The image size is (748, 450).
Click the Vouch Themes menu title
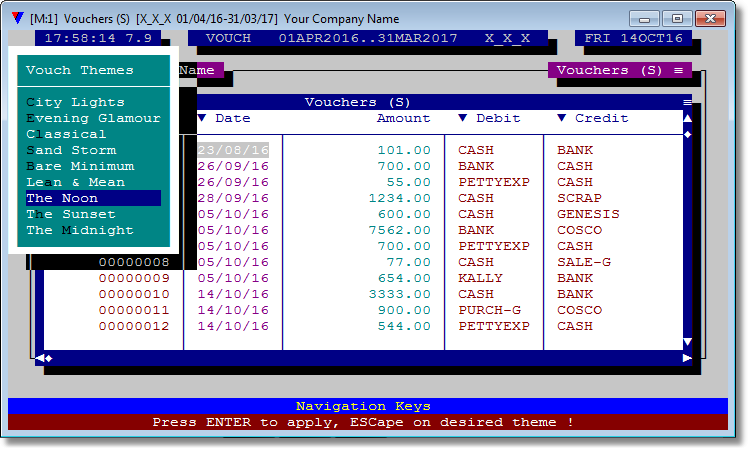[x=80, y=70]
